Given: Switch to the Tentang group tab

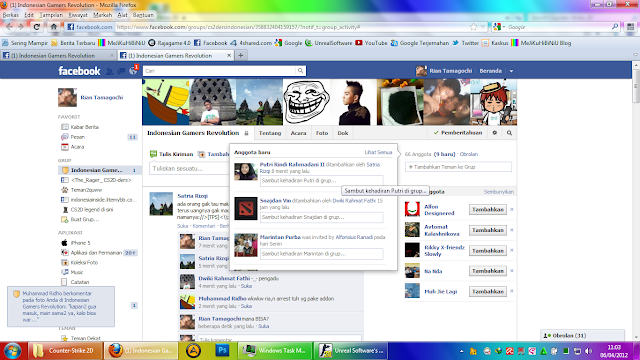Looking at the screenshot, I should [x=270, y=133].
